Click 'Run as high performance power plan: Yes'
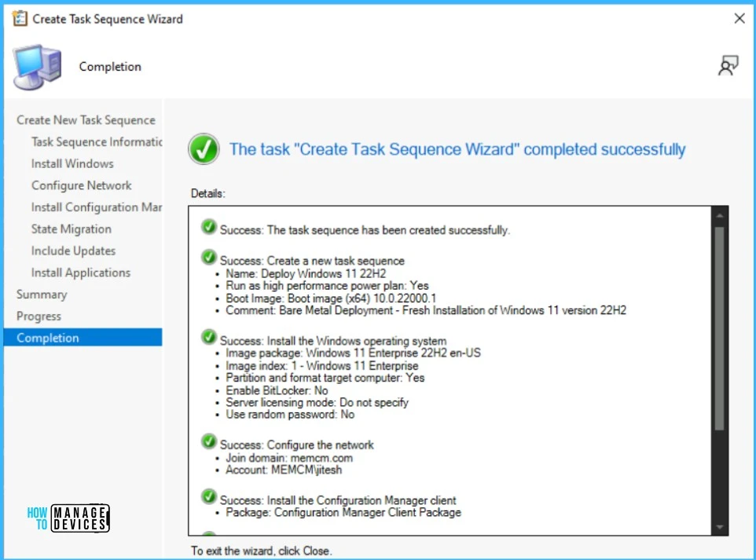This screenshot has width=756, height=560. pos(327,286)
